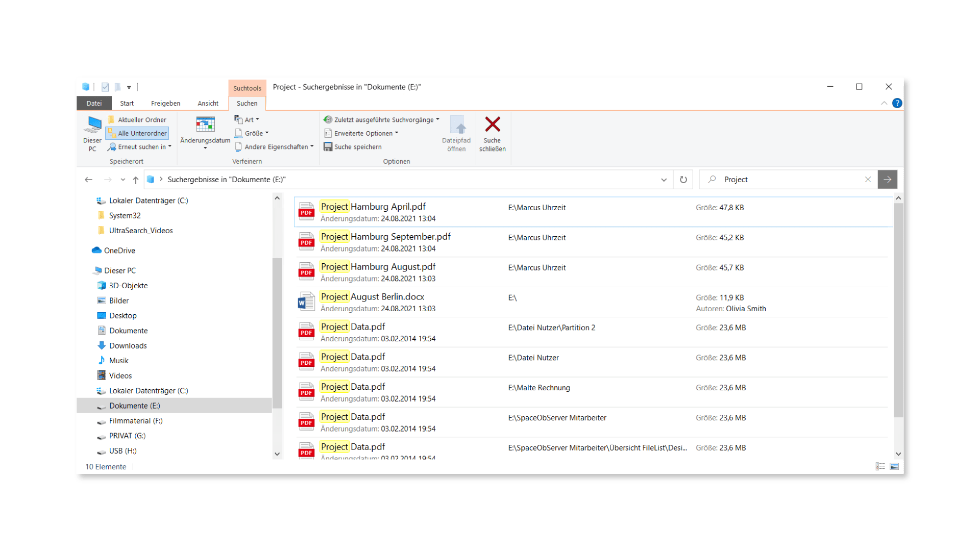Click Dateipfad öffnen icon

456,134
